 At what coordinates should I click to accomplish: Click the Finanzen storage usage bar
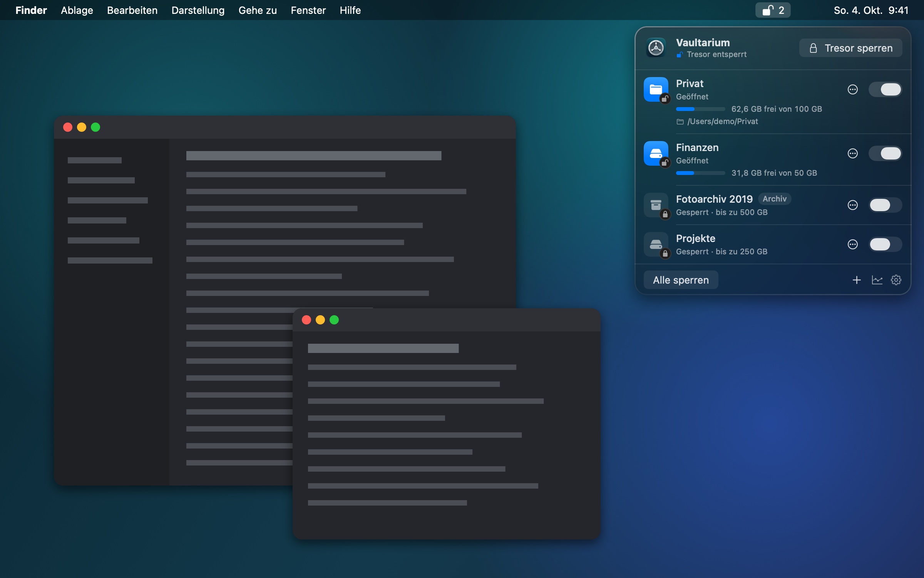[700, 173]
